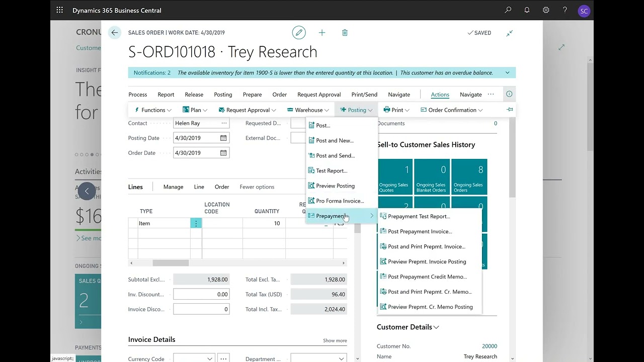This screenshot has height=362, width=644.
Task: Choose Post... from Posting menu
Action: pos(341,125)
